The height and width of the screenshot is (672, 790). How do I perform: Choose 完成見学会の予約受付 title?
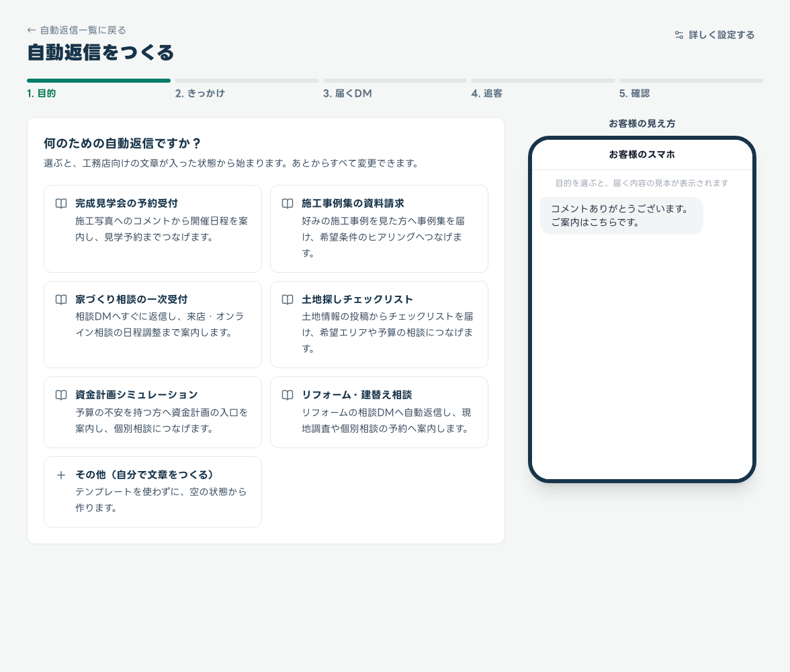tap(126, 203)
